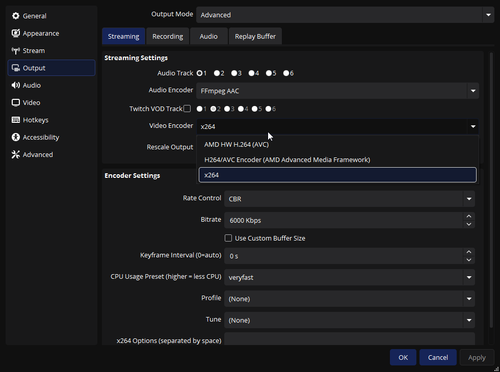Click the Cancel button

(x=438, y=357)
